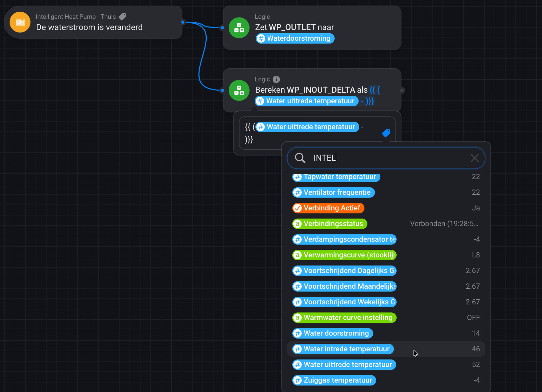Viewport: 542px width, 392px height.
Task: Select the Ventilator frequentie tag
Action: [333, 192]
